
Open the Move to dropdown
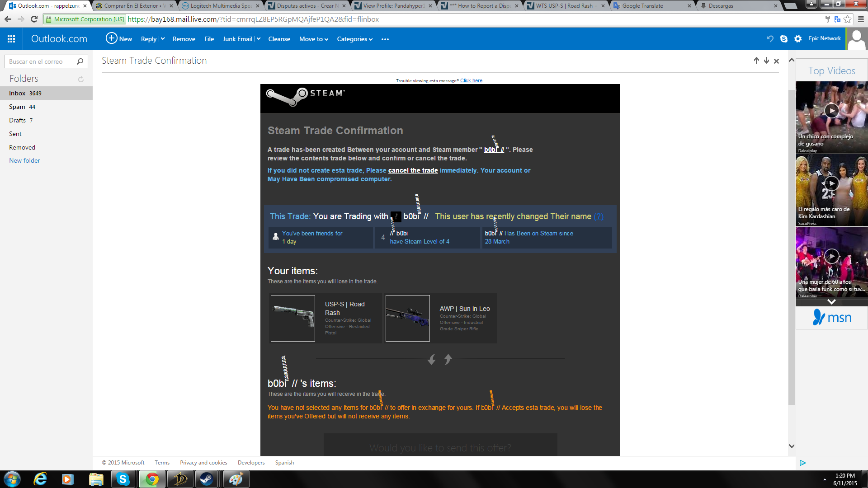coord(314,39)
